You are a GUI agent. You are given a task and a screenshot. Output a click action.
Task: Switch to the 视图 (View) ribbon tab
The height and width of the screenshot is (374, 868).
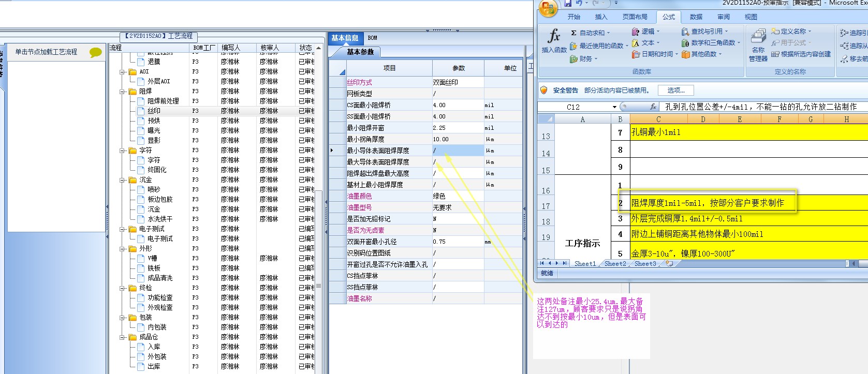pos(751,17)
